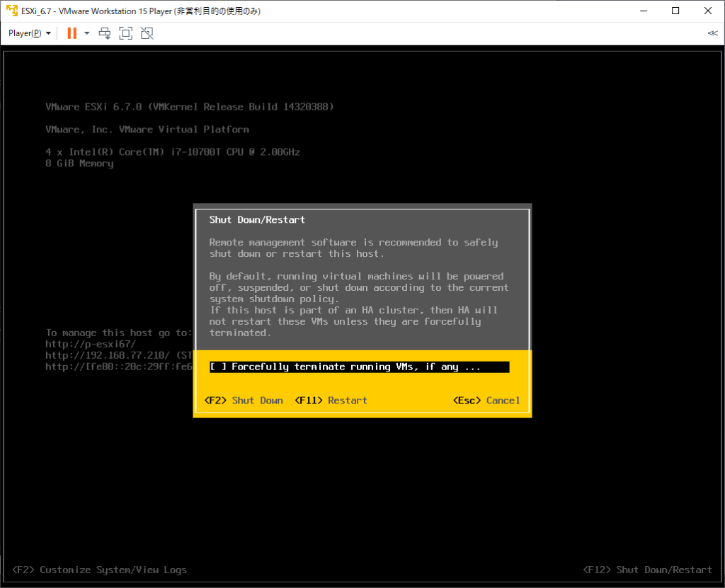
Task: Send Ctrl+Alt+Del to the virtual machine
Action: point(105,33)
